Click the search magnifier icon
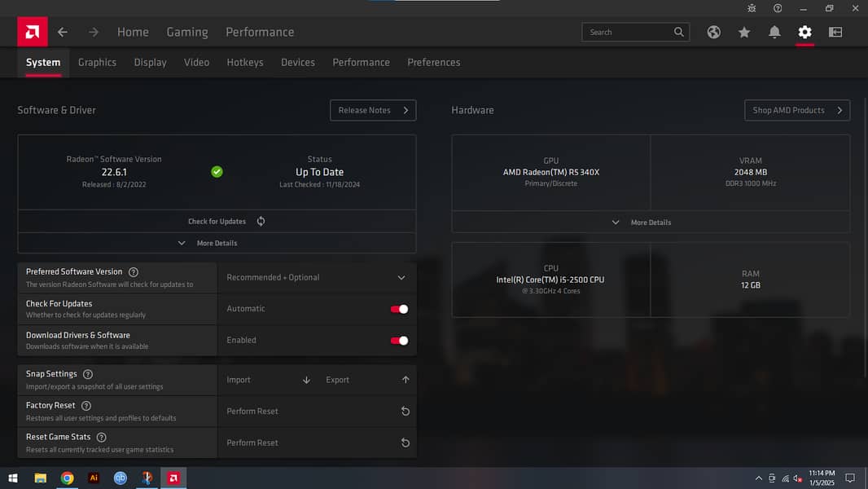The width and height of the screenshot is (868, 489). [678, 32]
